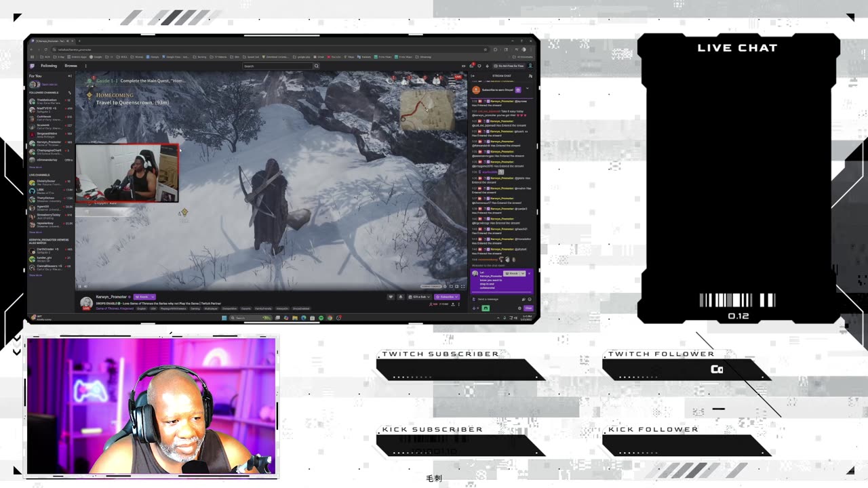
Task: Open the Streaming bookmarks folder
Action: 423,57
